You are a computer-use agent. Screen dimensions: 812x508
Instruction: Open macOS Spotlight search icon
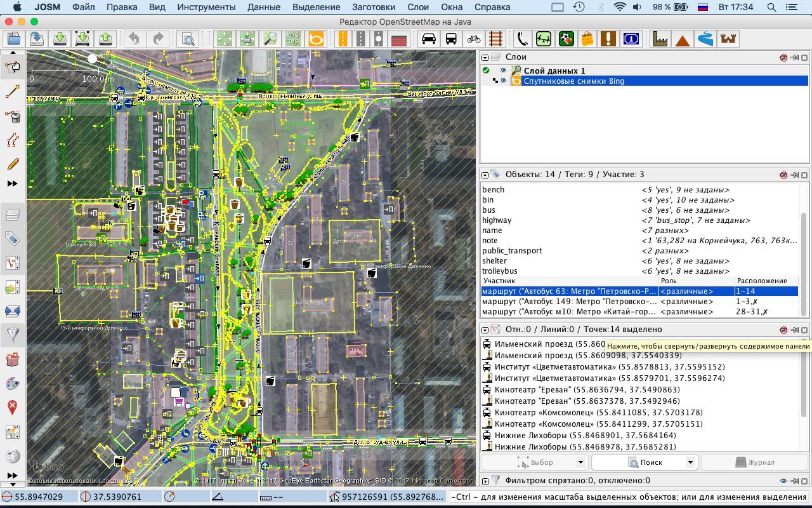click(771, 7)
